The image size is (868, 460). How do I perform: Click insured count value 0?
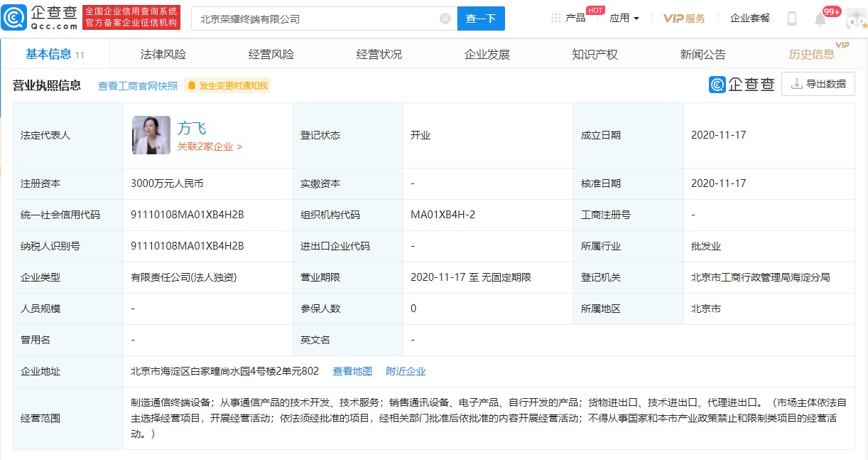coord(413,309)
